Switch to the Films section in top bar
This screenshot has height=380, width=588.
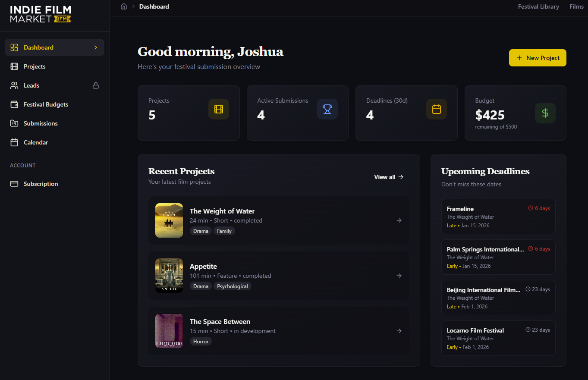[x=576, y=6]
